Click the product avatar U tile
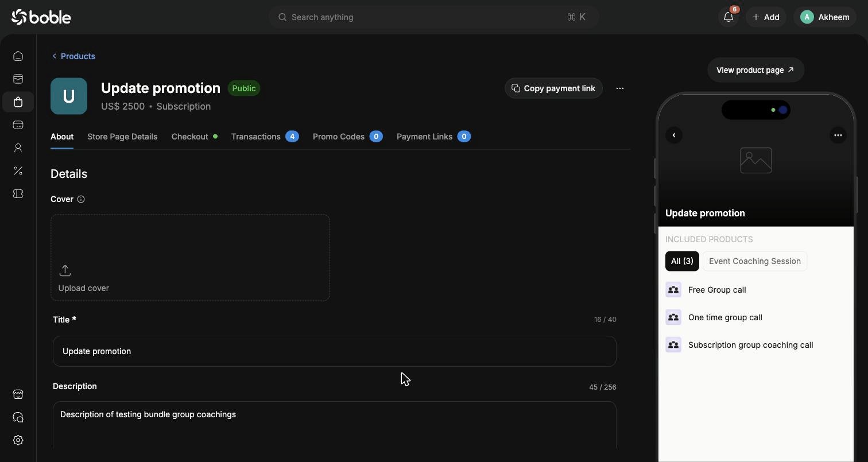 pyautogui.click(x=69, y=96)
